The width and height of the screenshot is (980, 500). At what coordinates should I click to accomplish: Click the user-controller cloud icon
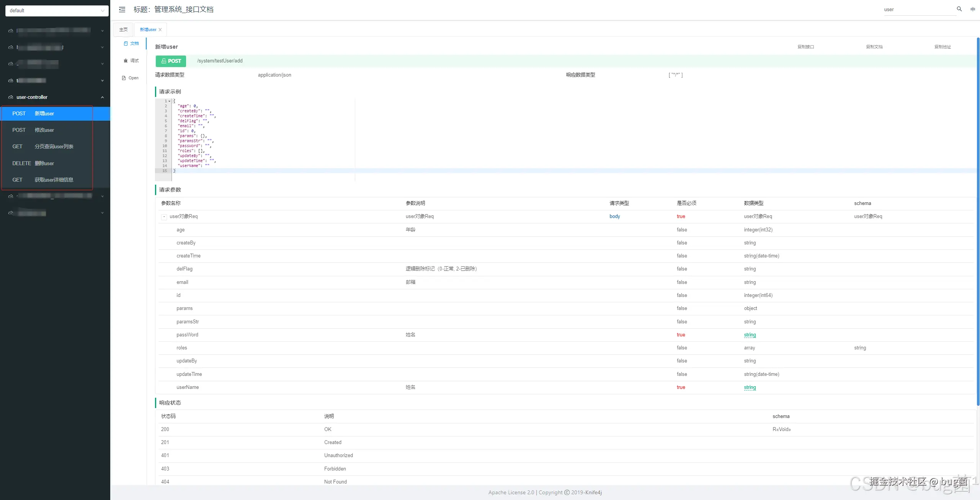pyautogui.click(x=11, y=97)
